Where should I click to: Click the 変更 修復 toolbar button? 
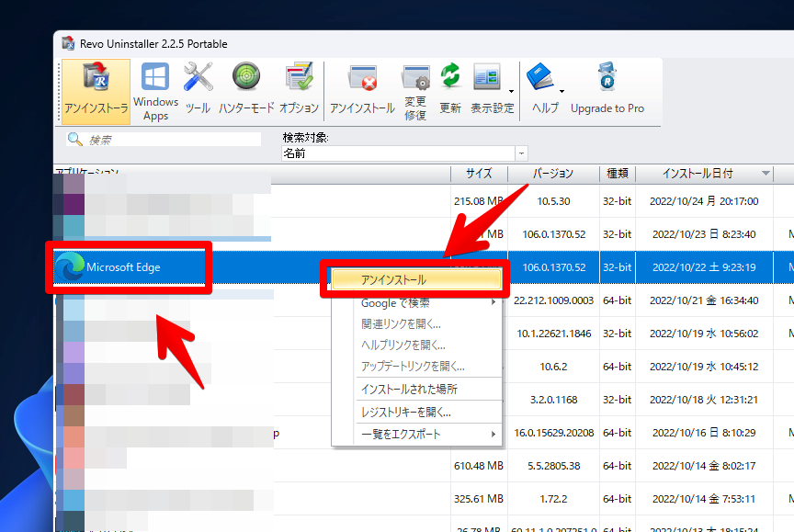pyautogui.click(x=415, y=92)
